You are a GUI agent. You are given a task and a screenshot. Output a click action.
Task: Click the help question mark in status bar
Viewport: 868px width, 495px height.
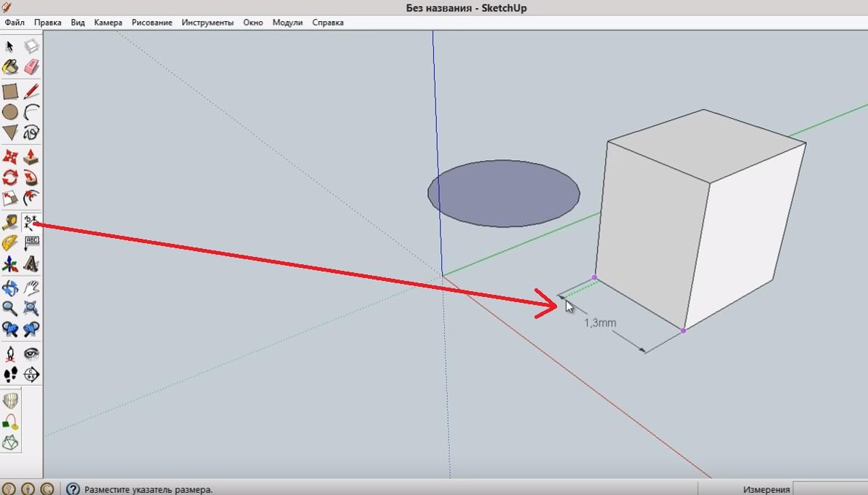pos(72,489)
